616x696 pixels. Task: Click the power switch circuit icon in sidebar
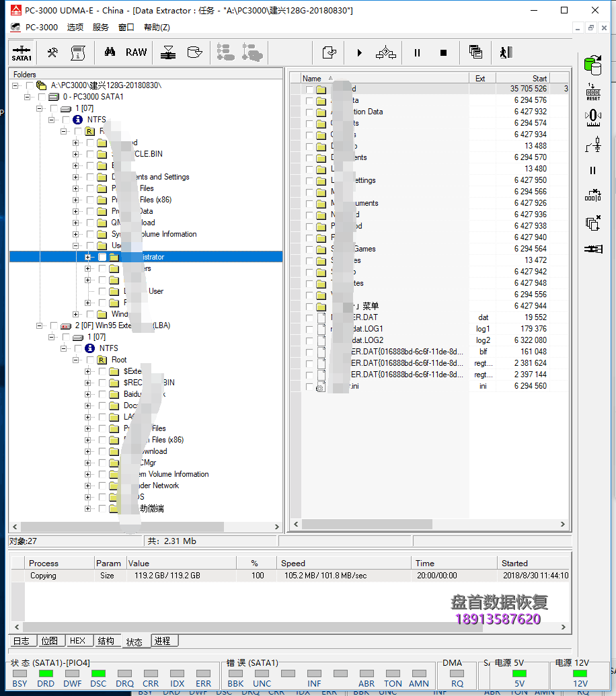coord(592,144)
